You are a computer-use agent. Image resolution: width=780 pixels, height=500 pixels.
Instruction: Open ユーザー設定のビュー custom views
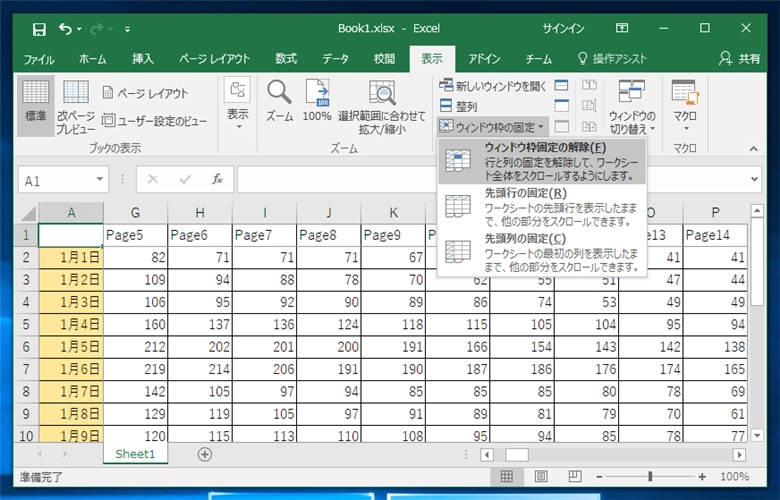coord(154,120)
